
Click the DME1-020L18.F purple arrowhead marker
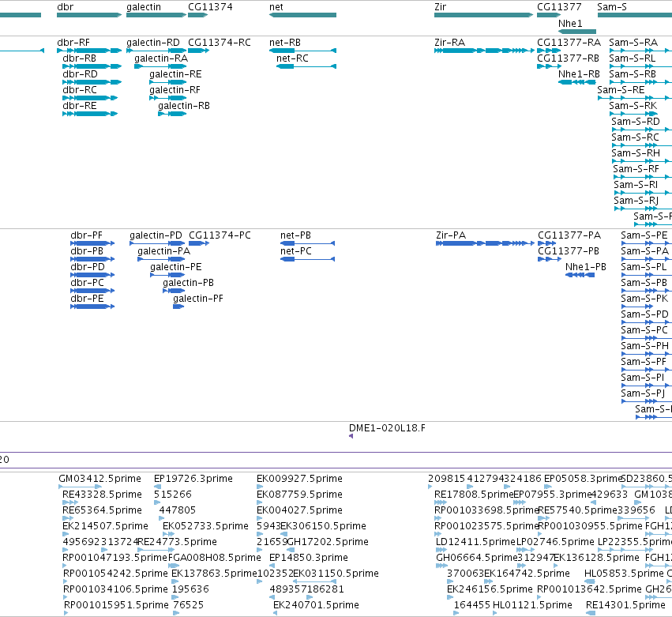(351, 437)
